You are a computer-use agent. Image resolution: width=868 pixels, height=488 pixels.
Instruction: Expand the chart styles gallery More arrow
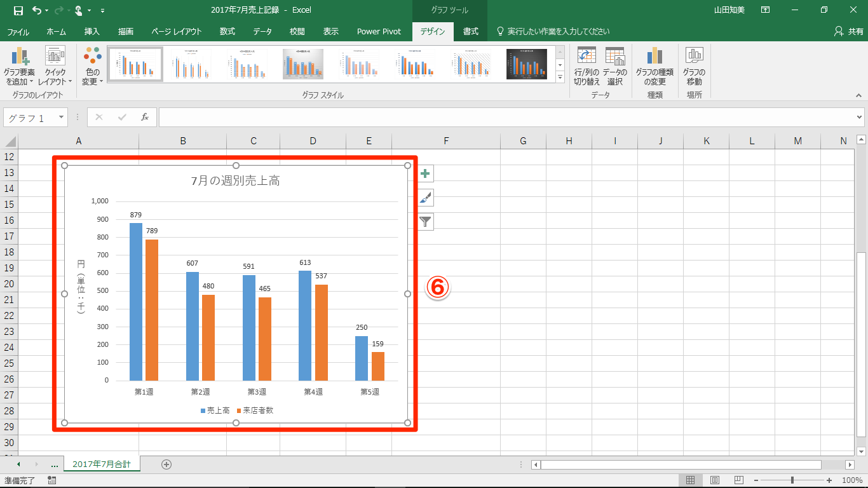click(x=560, y=77)
